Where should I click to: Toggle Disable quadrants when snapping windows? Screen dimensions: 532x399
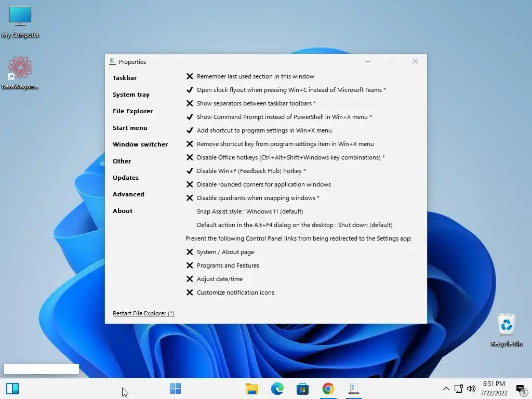[x=253, y=198]
